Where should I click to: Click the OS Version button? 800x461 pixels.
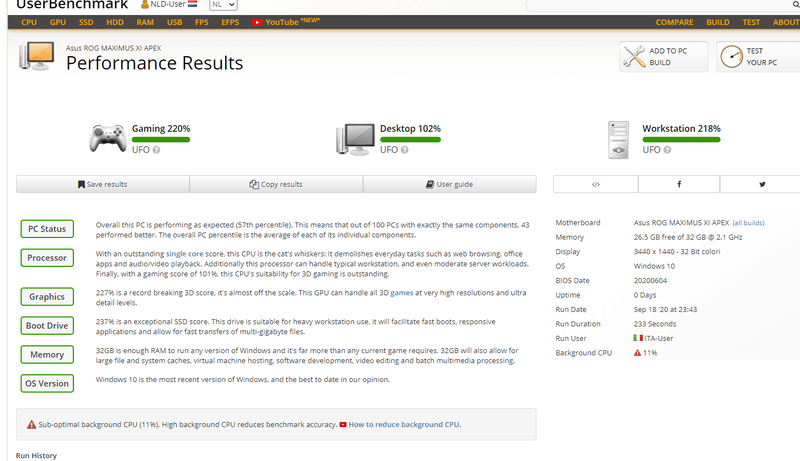click(47, 383)
